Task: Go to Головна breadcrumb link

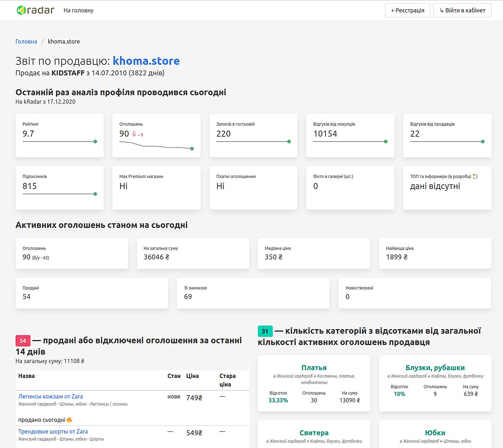Action: pos(26,41)
